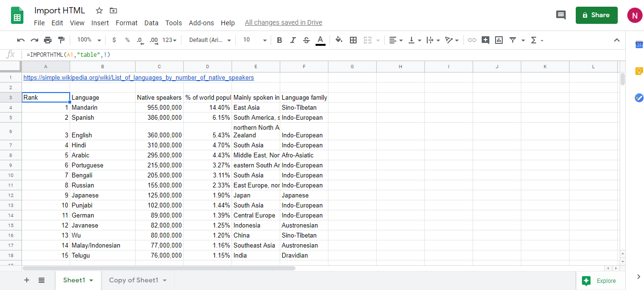644x290 pixels.
Task: Insert comment toolbar icon
Action: tap(486, 40)
